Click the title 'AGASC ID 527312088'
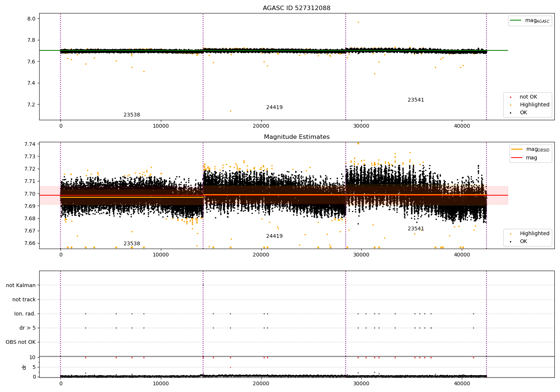The width and height of the screenshot is (560, 392). pyautogui.click(x=296, y=8)
